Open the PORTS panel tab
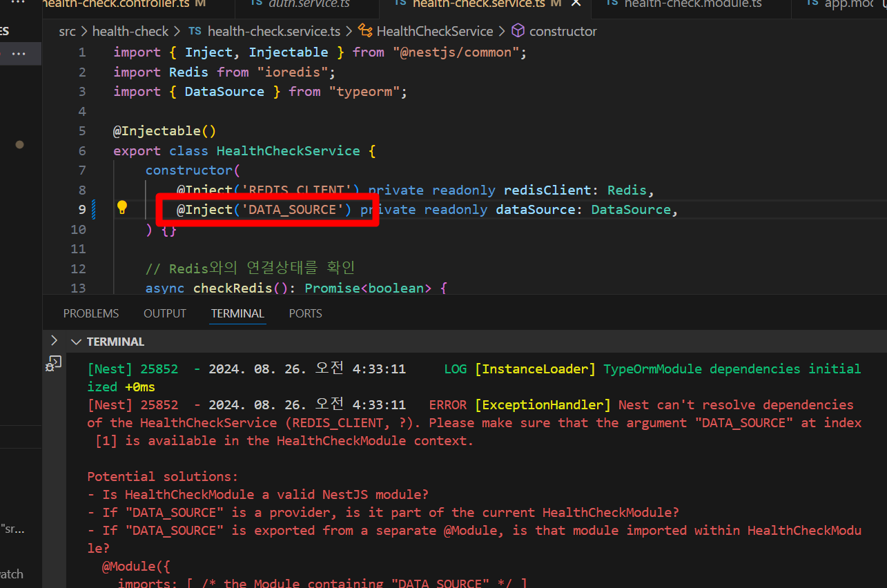Viewport: 887px width, 588px height. [x=306, y=313]
